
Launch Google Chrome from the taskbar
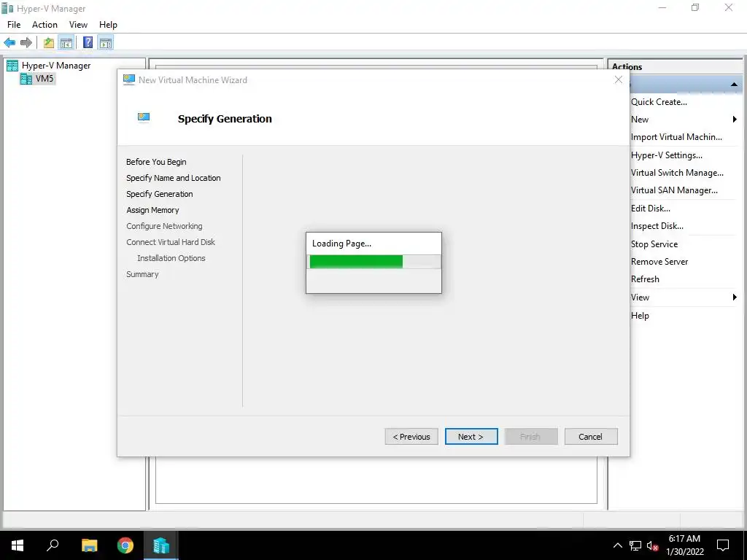tap(125, 545)
